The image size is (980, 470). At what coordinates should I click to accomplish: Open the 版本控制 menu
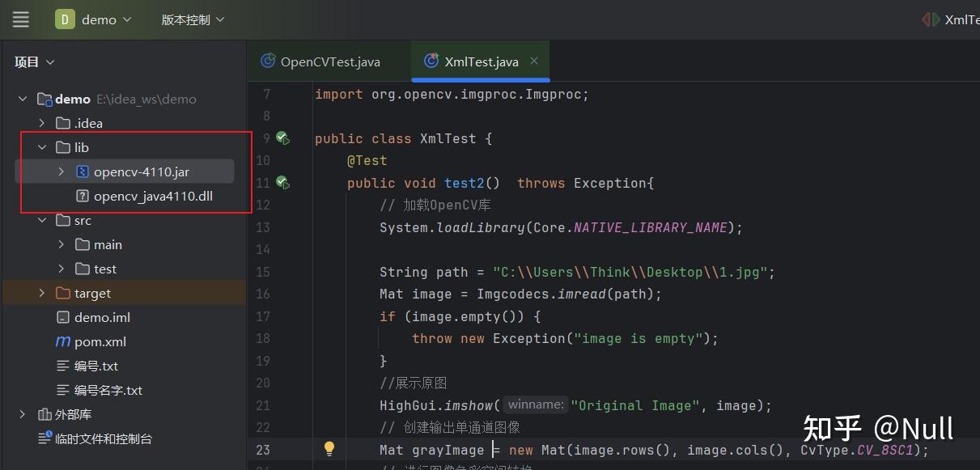pyautogui.click(x=191, y=19)
